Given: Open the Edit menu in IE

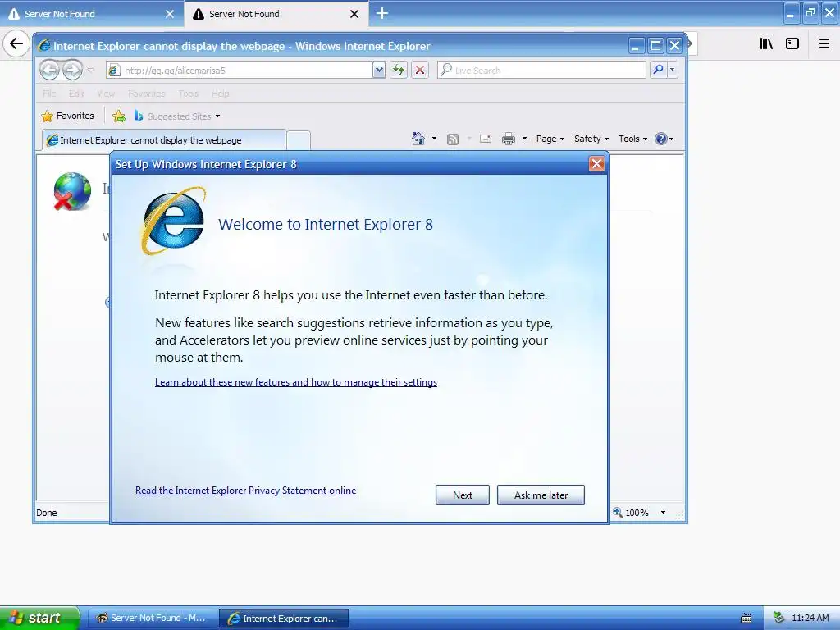Looking at the screenshot, I should [76, 94].
